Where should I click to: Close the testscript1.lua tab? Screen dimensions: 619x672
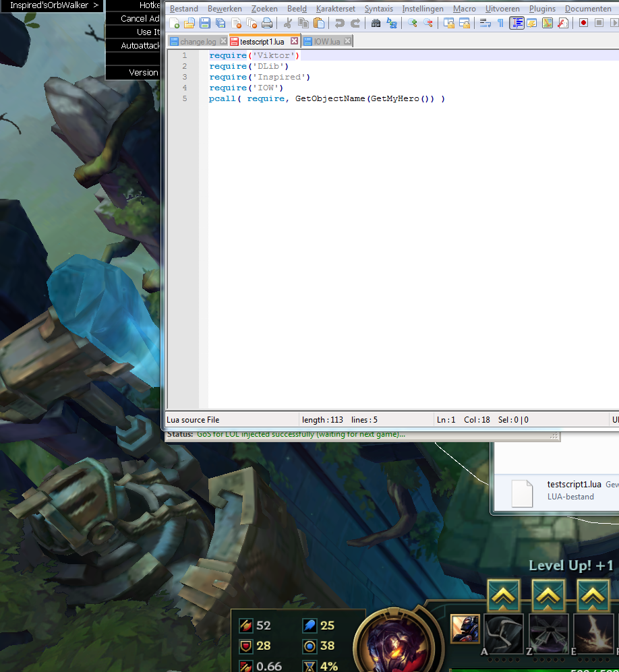click(x=294, y=41)
